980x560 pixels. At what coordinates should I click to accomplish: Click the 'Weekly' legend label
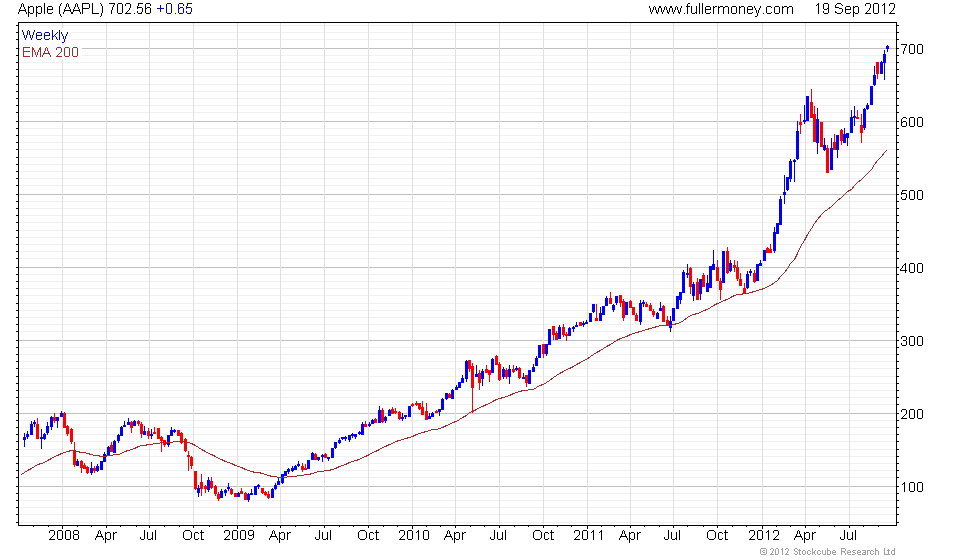pos(45,36)
